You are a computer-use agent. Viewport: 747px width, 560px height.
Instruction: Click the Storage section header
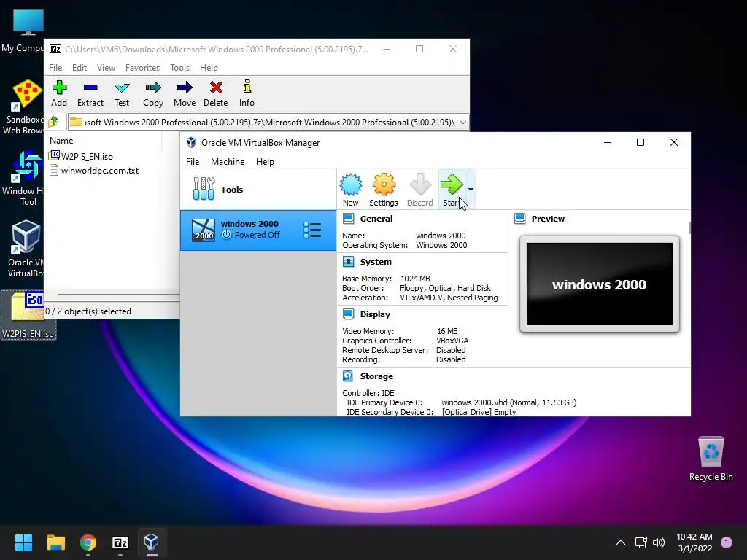click(376, 376)
